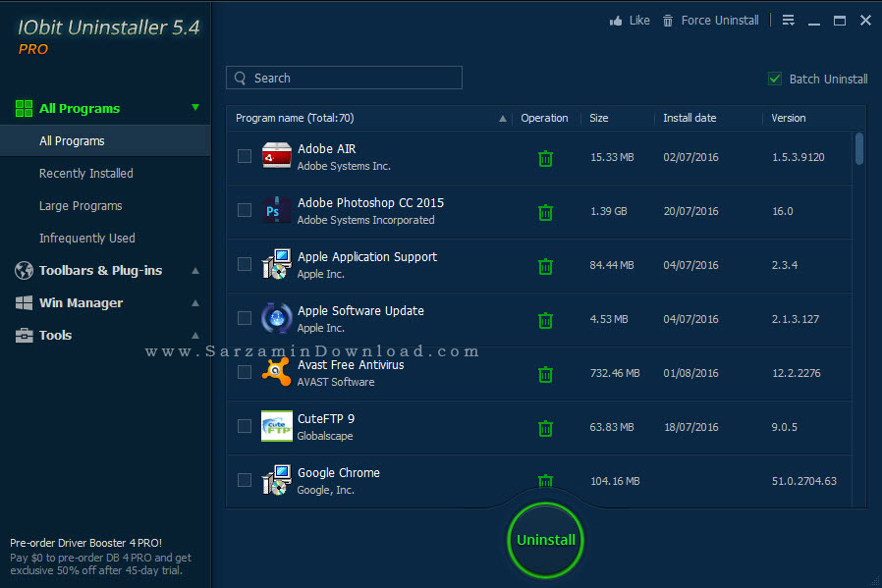The width and height of the screenshot is (882, 588).
Task: Click the thumbs-up Like icon
Action: pos(616,21)
